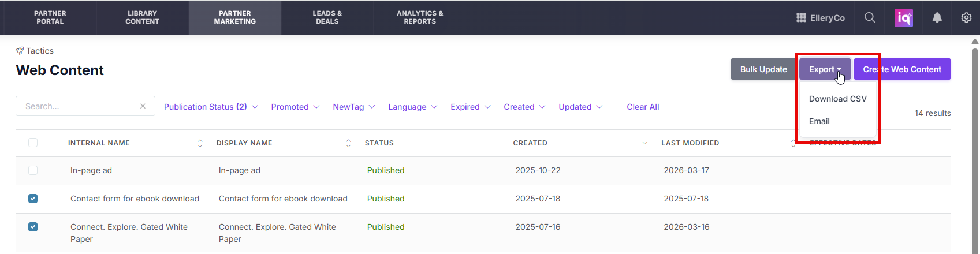980x254 pixels.
Task: Click scrollbar up arrow
Action: click(975, 42)
